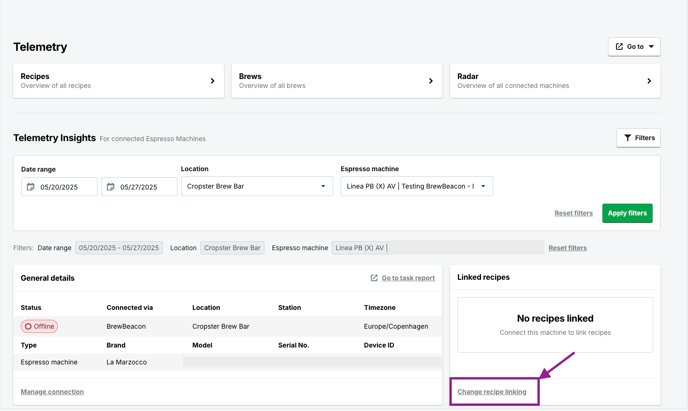688x411 pixels.
Task: Open the Radar overview card
Action: [555, 81]
